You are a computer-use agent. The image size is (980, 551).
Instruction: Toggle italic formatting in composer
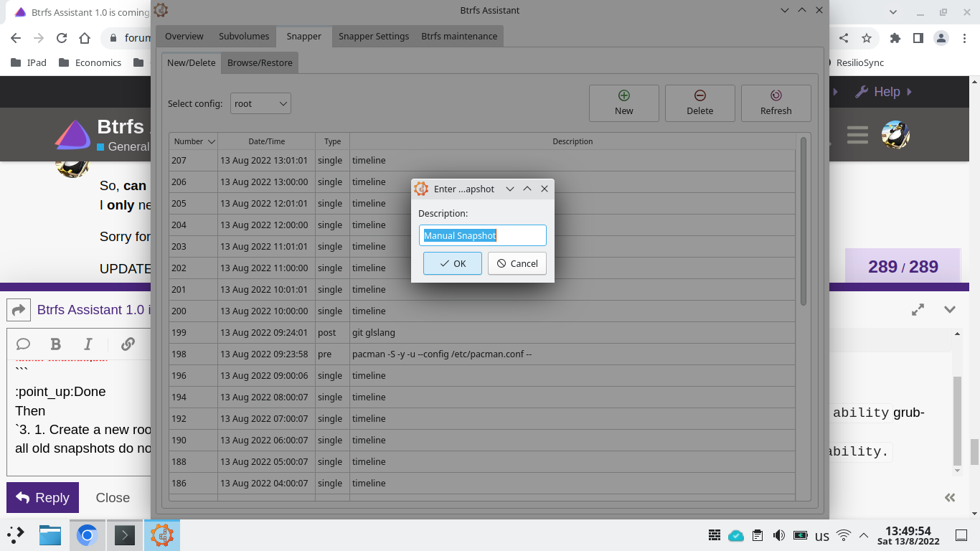tap(88, 344)
